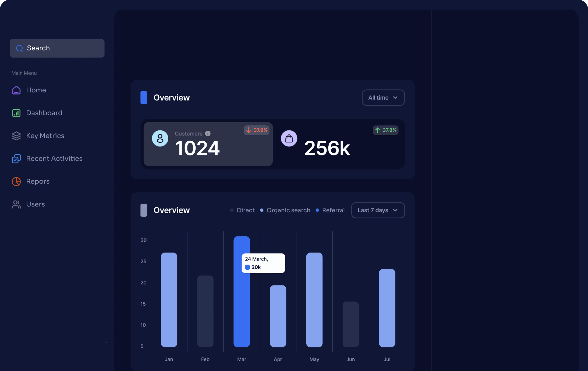The image size is (588, 371).
Task: Click the 256k value
Action: pos(327,148)
